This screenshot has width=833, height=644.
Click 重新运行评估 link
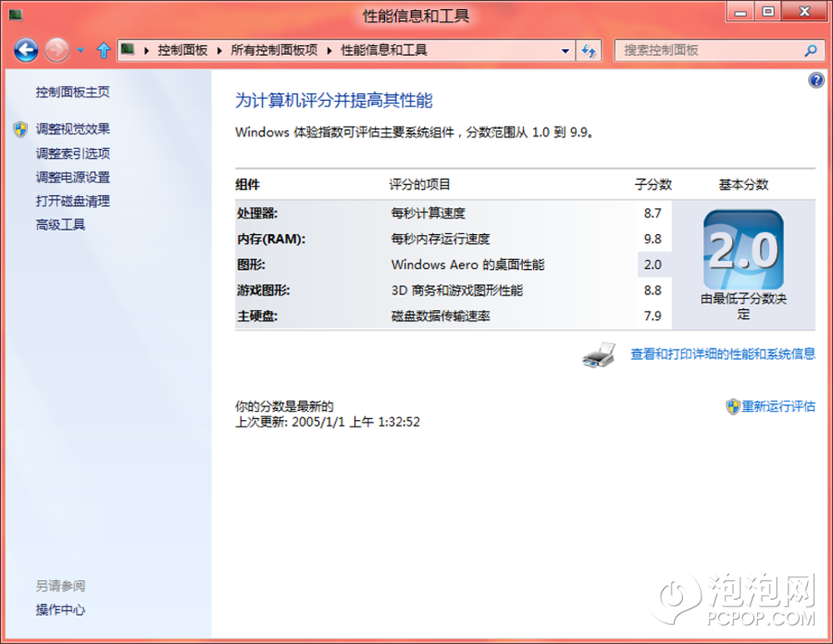778,407
